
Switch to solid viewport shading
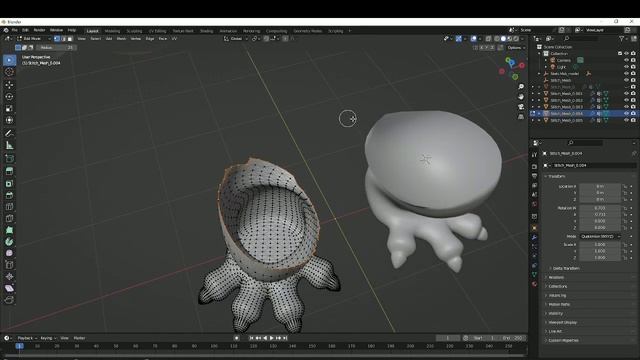tap(503, 38)
